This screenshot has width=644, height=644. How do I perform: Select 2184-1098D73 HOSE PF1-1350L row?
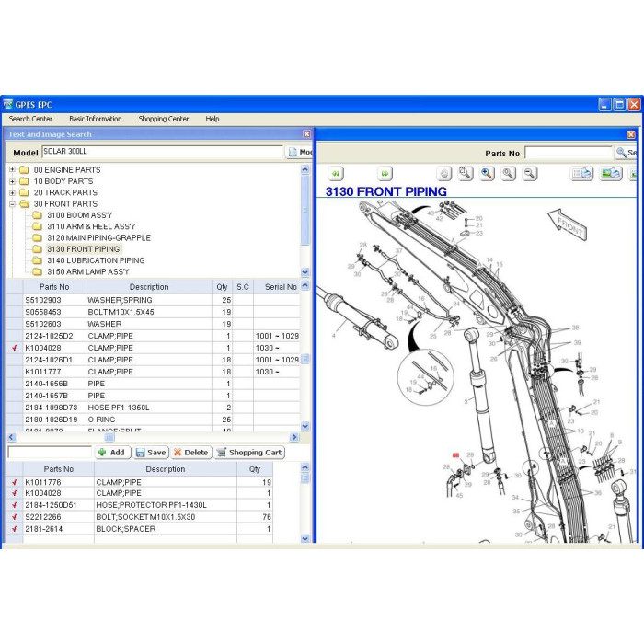[153, 408]
